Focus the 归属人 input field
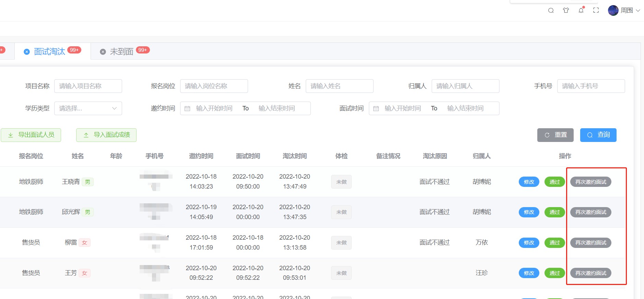 466,86
